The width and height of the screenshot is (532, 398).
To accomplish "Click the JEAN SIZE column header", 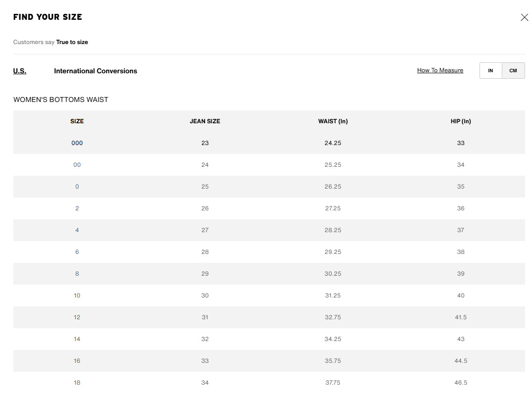I will click(x=205, y=121).
